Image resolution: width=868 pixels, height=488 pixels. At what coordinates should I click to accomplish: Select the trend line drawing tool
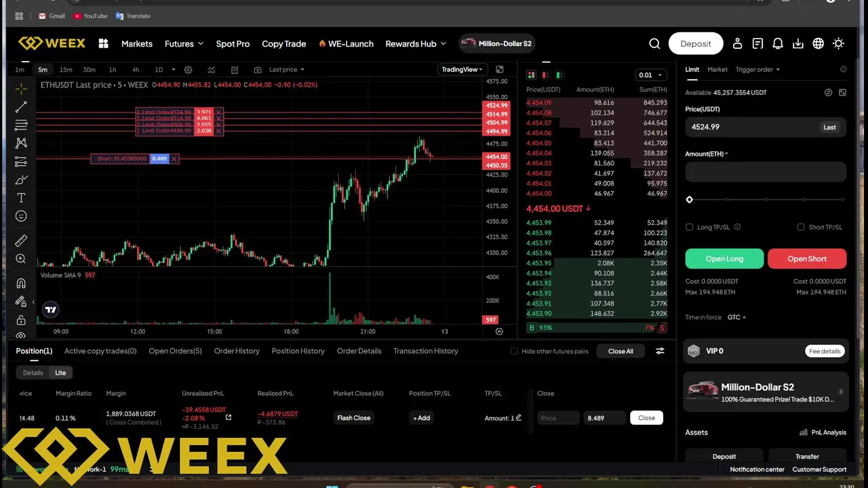click(21, 107)
